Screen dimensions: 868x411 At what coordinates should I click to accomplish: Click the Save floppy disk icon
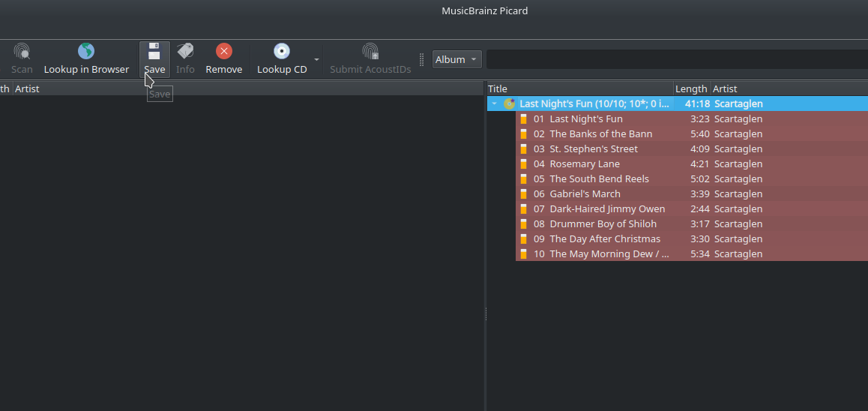(154, 51)
